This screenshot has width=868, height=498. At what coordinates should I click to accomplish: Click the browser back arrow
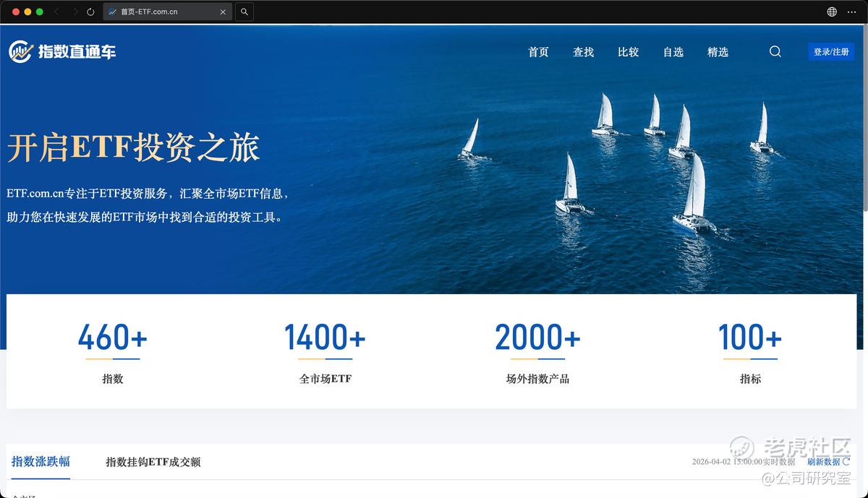tap(57, 12)
